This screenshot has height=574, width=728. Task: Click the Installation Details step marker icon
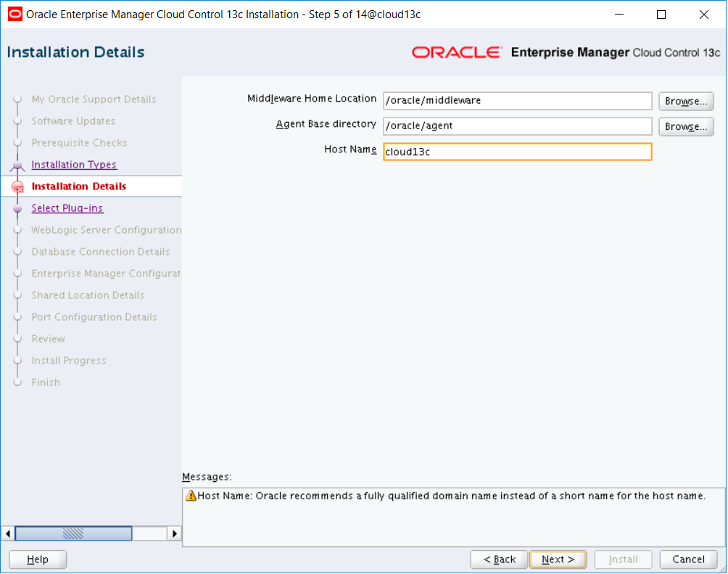17,186
